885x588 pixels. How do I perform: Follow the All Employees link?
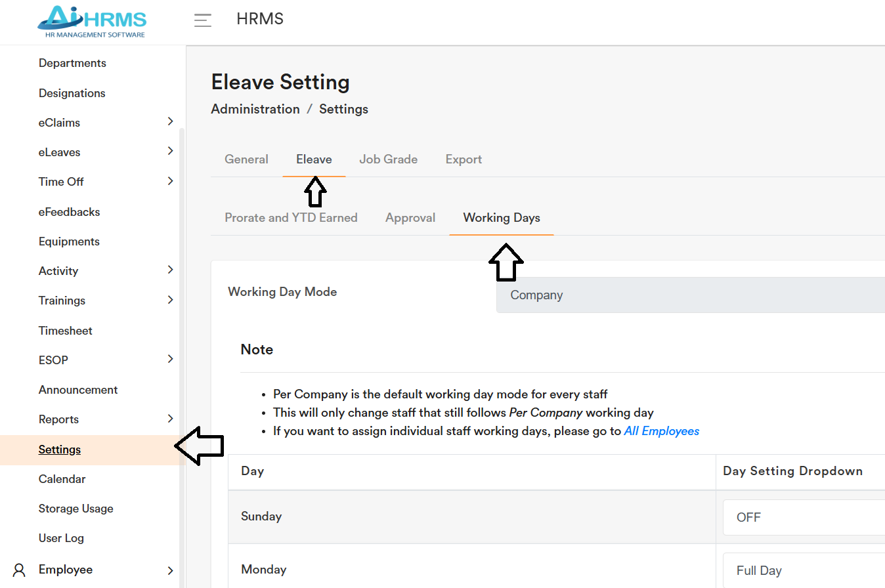(x=661, y=431)
